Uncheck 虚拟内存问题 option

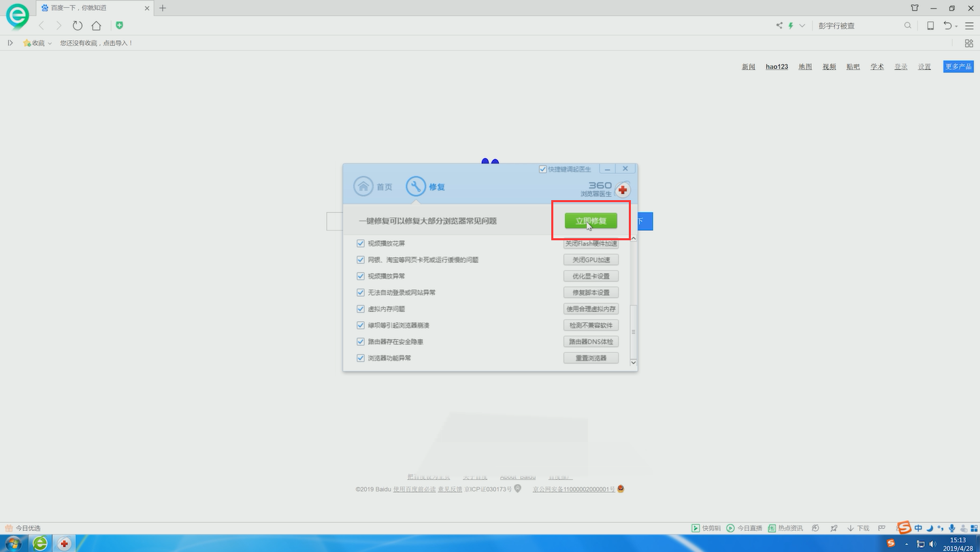[x=361, y=309]
